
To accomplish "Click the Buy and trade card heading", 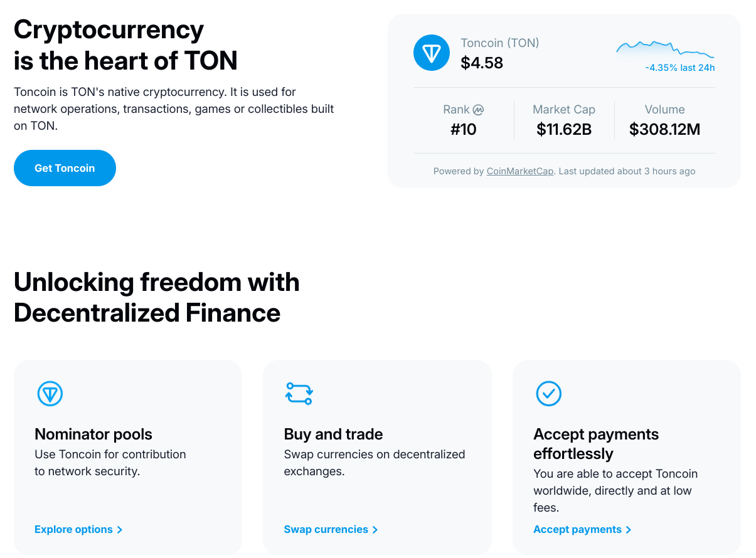I will [x=333, y=434].
